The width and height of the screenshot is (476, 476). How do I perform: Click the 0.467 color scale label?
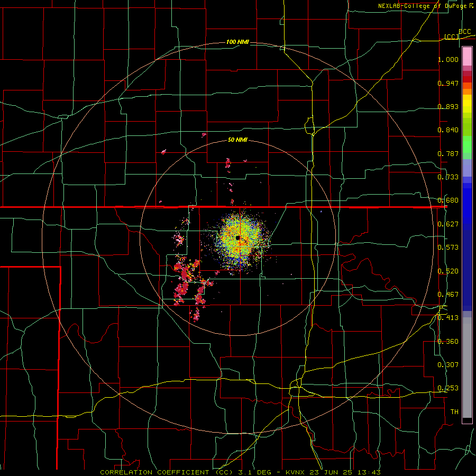point(448,295)
